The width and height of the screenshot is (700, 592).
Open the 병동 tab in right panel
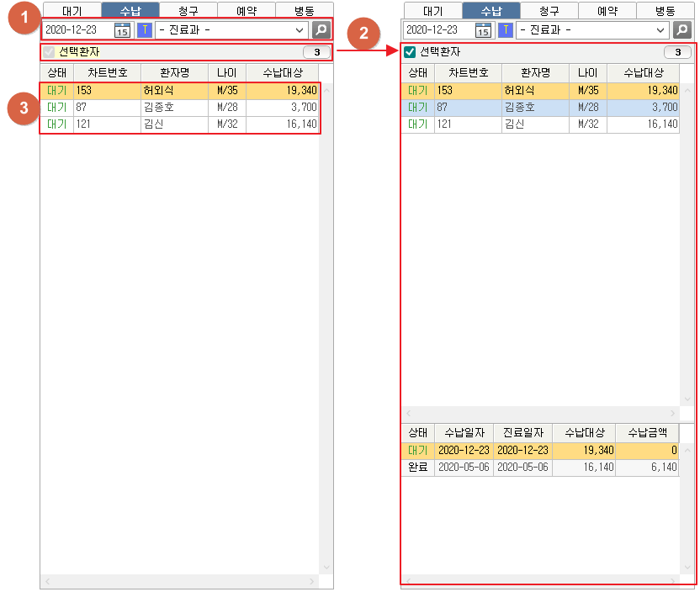coord(666,11)
